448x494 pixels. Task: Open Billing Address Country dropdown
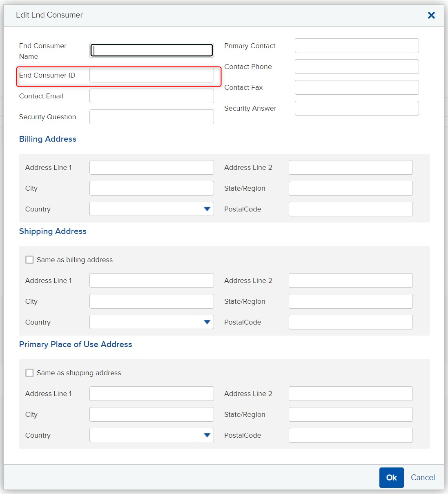click(152, 209)
